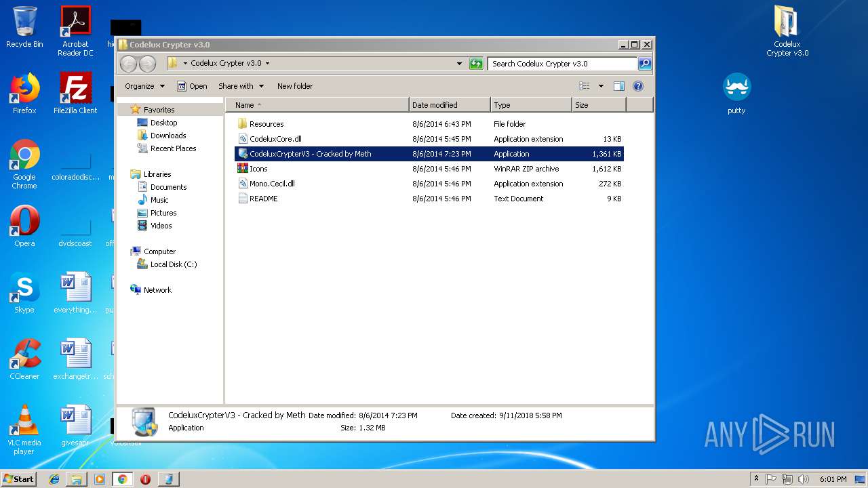868x488 pixels.
Task: Select VLC media player desktop shortcut
Action: [24, 430]
